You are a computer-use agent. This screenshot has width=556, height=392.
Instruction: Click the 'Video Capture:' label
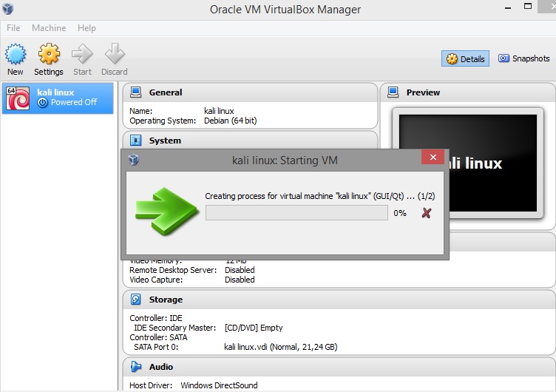coord(156,280)
